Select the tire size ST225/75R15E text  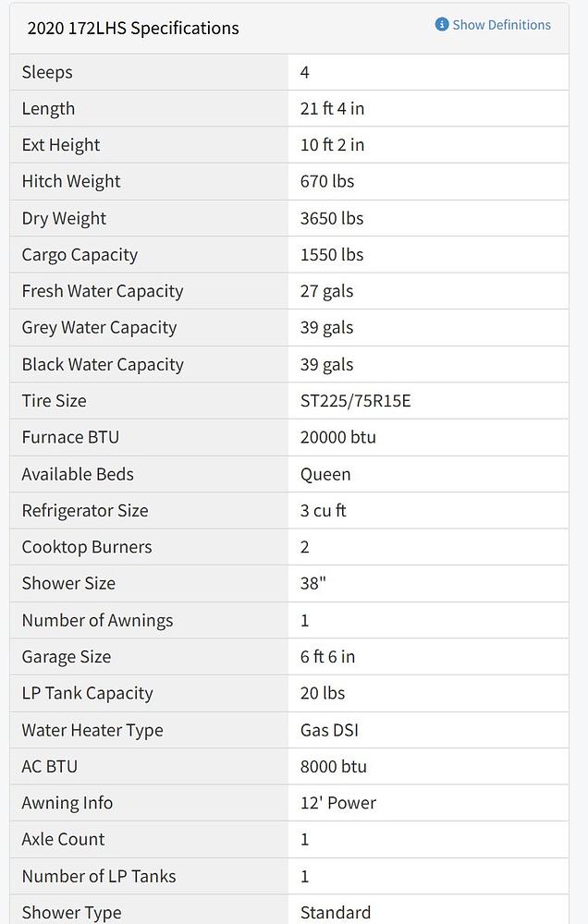coord(356,401)
